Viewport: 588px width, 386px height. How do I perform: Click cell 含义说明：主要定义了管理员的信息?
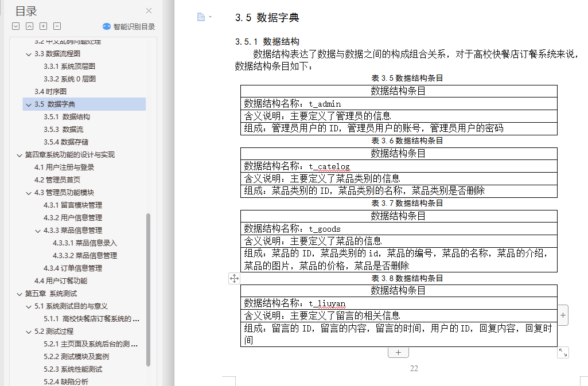[399, 116]
